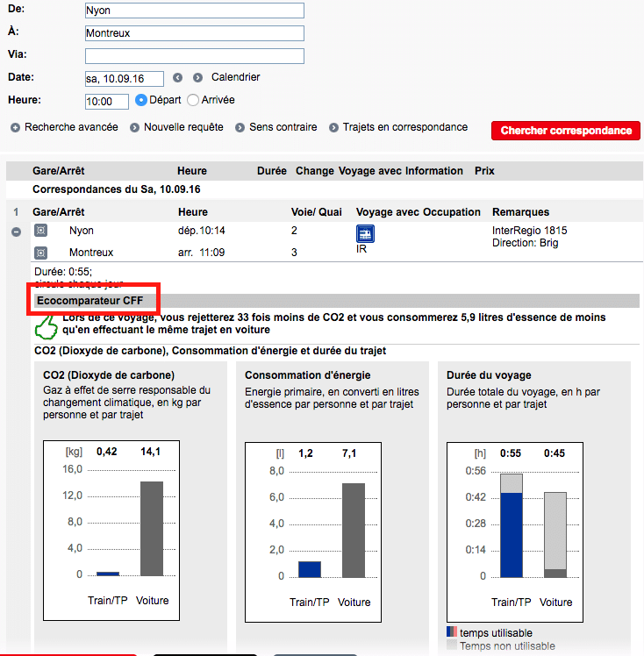Click the dép. 10:14 departure time
The height and width of the screenshot is (656, 644).
tap(202, 231)
